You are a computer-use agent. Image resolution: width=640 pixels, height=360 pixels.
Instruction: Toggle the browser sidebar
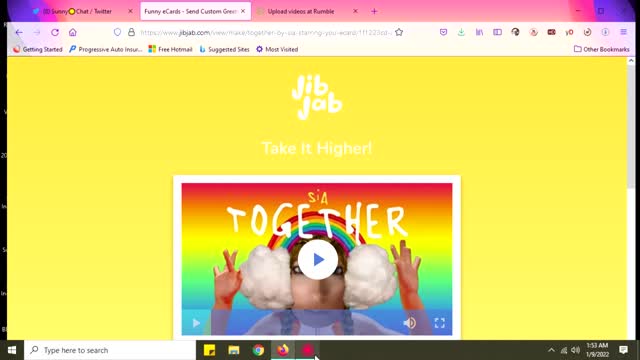pyautogui.click(x=497, y=32)
